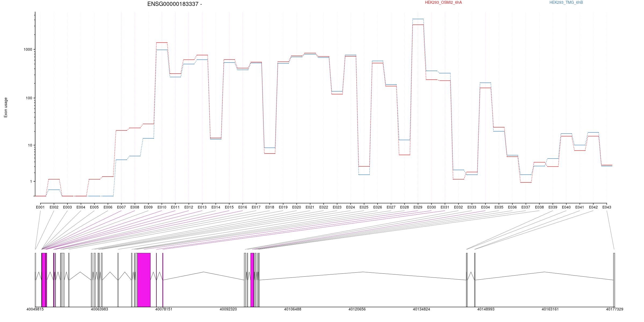
Task: Click the exon label E014
Action: click(216, 207)
